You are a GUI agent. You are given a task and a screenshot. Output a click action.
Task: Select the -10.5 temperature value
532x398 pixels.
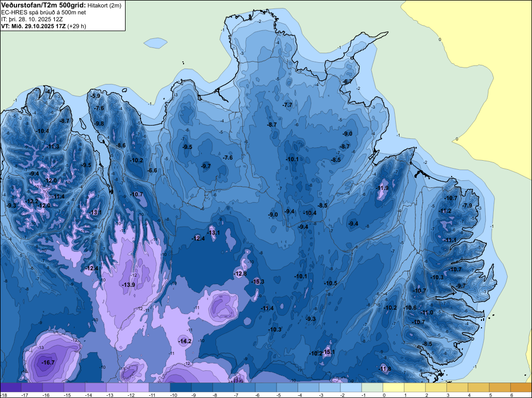[x=330, y=283]
